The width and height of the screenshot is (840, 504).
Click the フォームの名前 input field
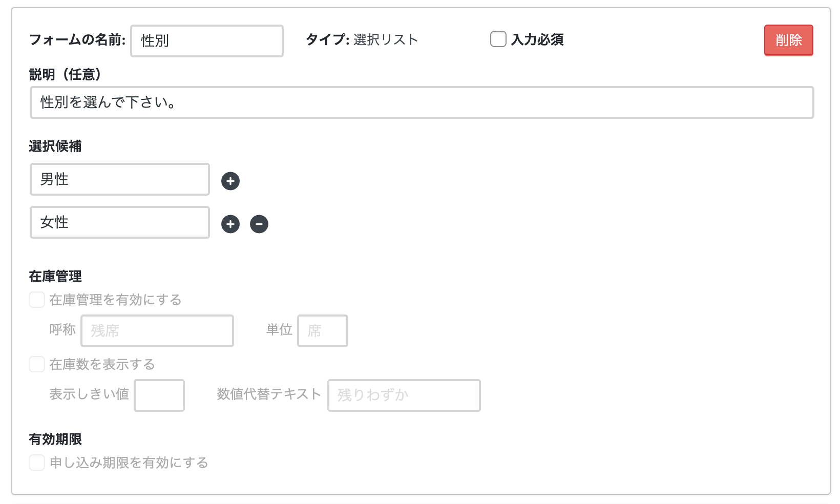tap(207, 41)
